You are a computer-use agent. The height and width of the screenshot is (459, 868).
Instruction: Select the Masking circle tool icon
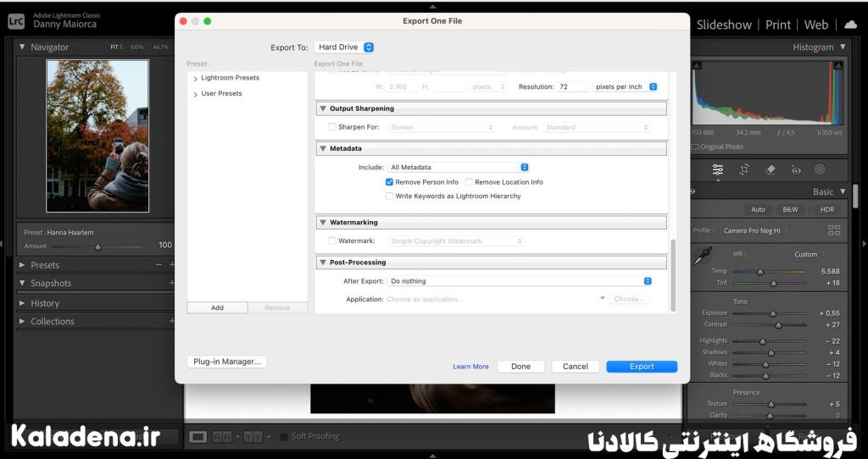[820, 169]
